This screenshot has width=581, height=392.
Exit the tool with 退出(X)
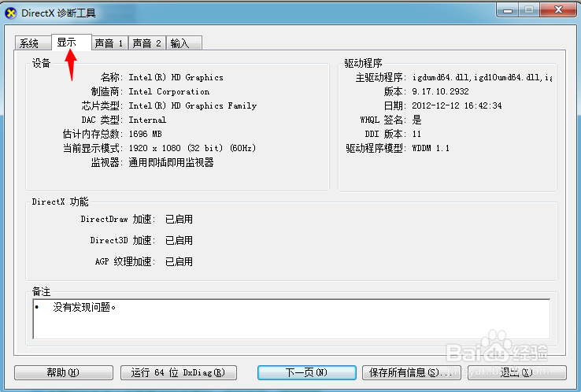517,372
